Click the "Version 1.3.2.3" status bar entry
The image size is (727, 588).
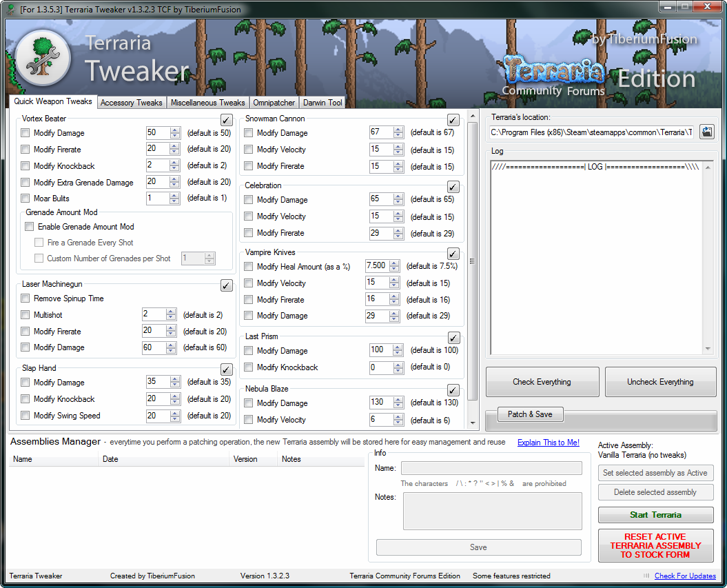(265, 576)
